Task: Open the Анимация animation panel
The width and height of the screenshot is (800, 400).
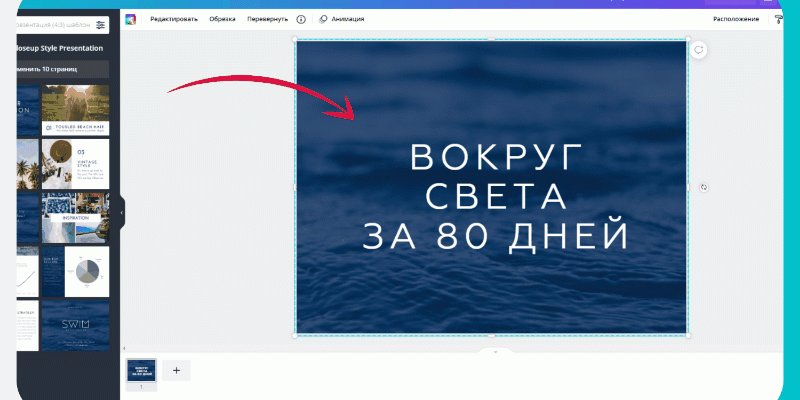Action: click(x=341, y=18)
